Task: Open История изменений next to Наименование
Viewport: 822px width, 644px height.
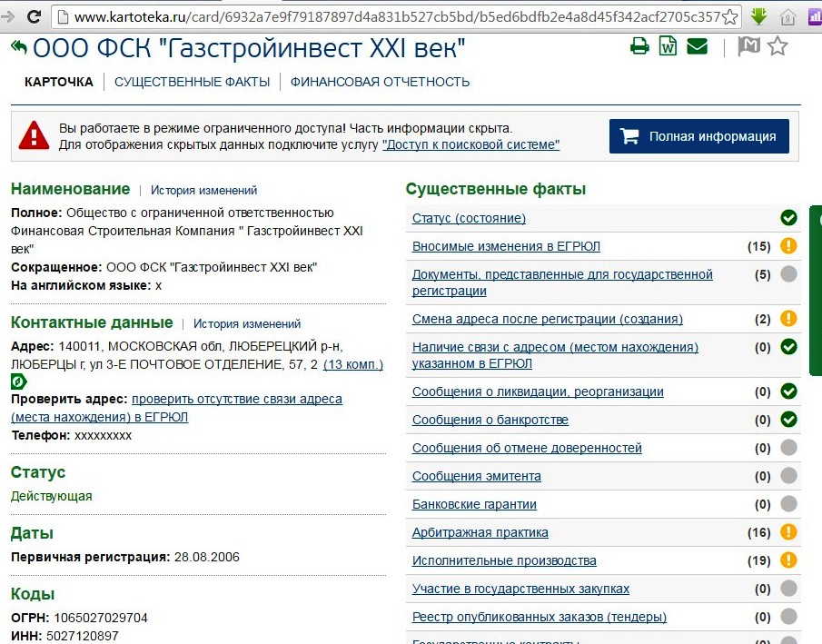Action: pos(204,191)
